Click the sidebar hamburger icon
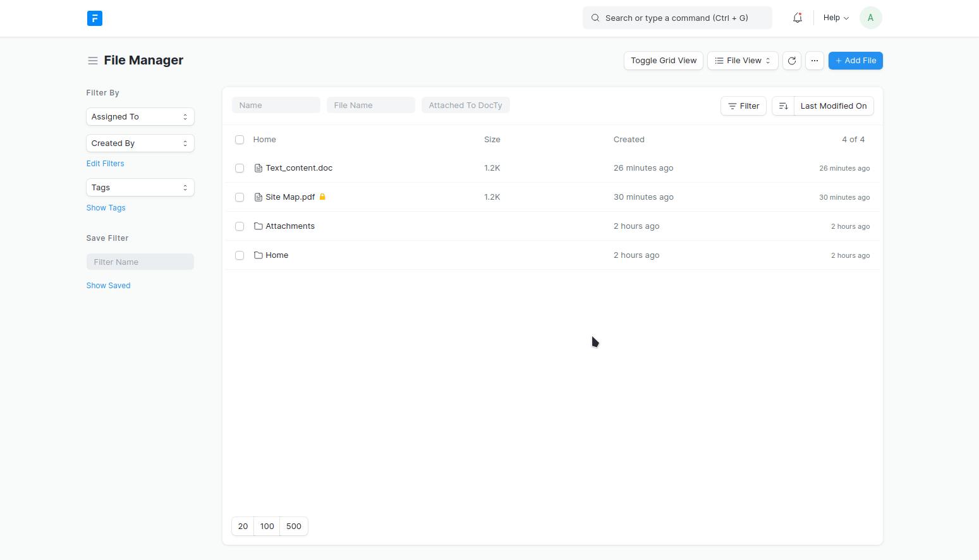 tap(92, 60)
